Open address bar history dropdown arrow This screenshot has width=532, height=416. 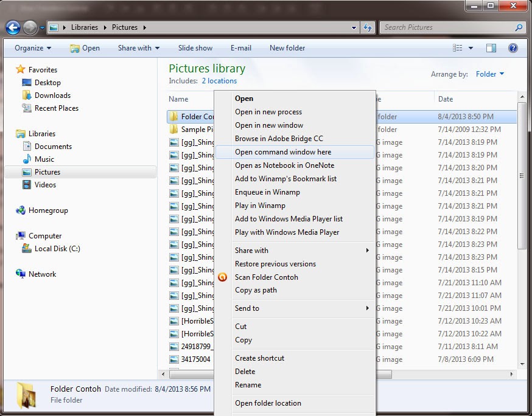tap(354, 28)
